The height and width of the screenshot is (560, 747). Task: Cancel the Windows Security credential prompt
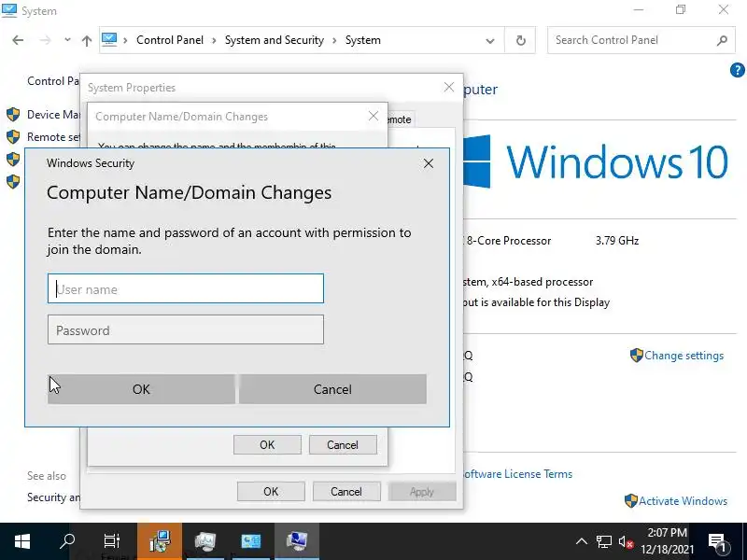tap(332, 389)
